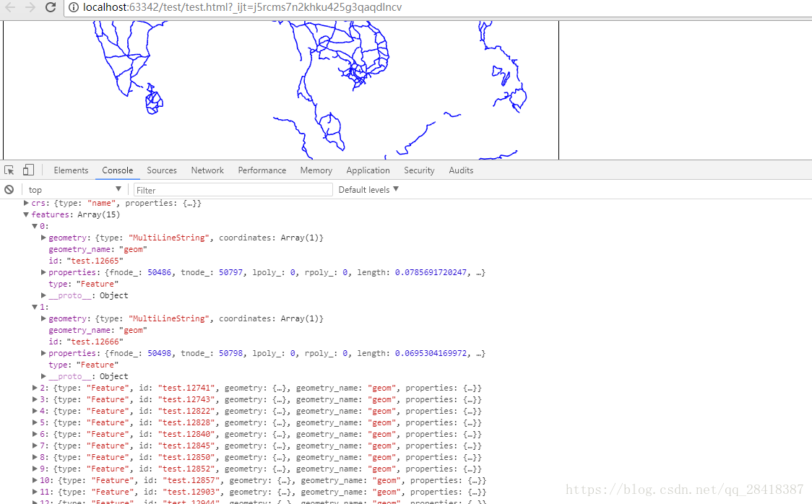The image size is (812, 504).
Task: Click the console Filter input field
Action: [x=231, y=189]
